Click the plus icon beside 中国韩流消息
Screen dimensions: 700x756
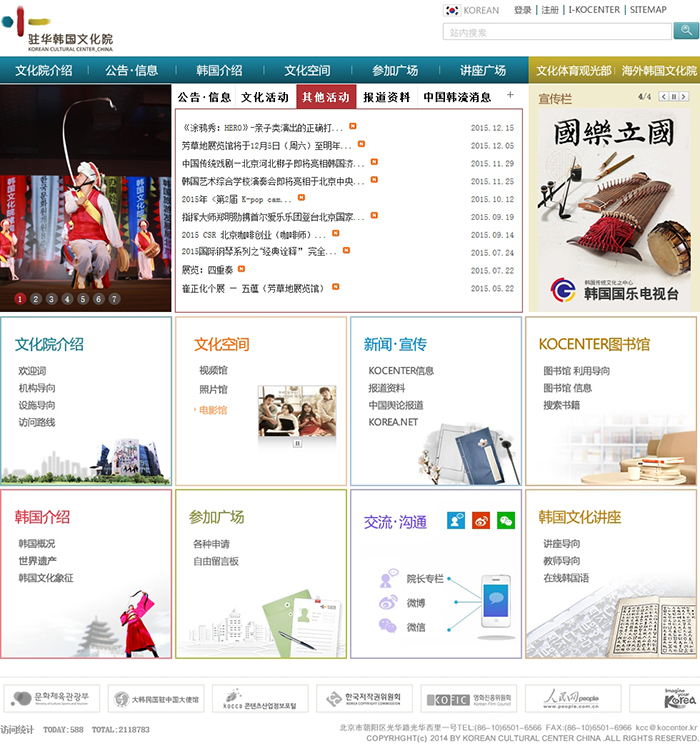509,95
